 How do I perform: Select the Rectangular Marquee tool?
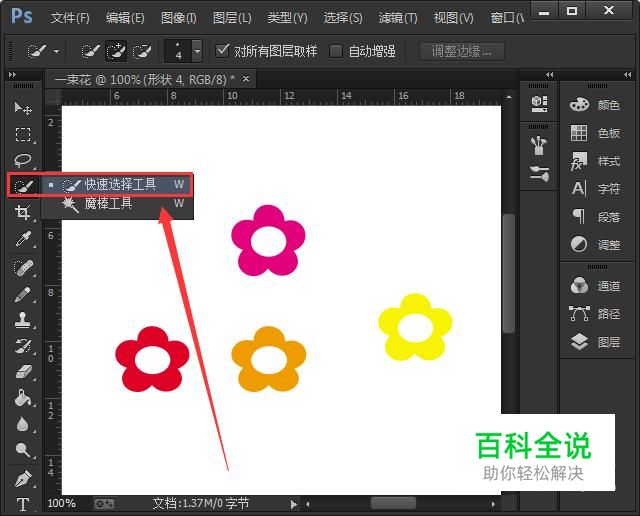point(23,134)
